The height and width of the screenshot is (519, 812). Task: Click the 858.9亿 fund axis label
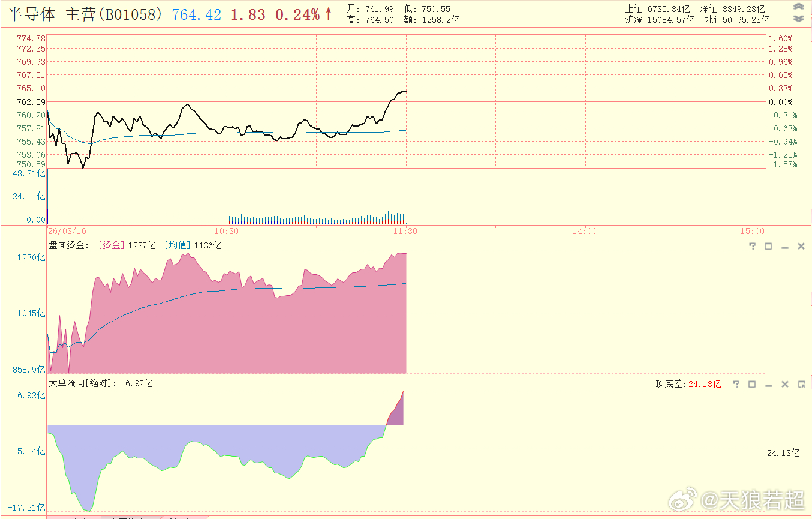point(30,370)
